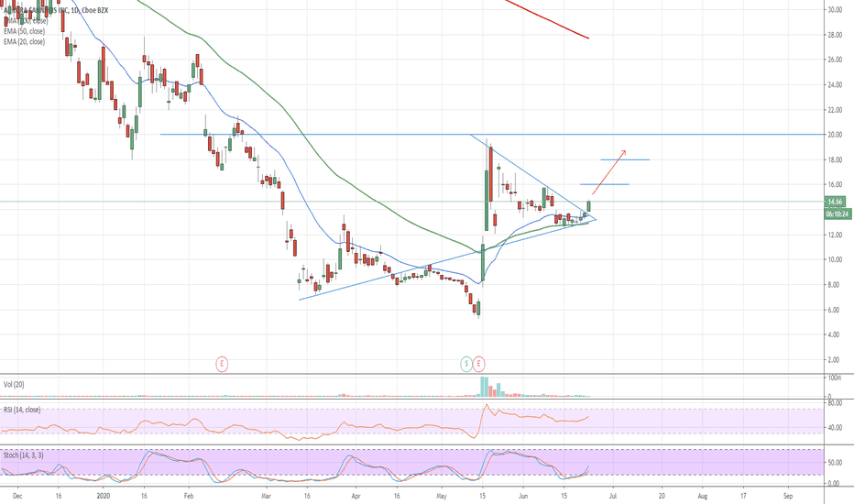Viewport: 854px width, 504px height.
Task: Select the EMA (50, close) legend
Action: (x=24, y=31)
